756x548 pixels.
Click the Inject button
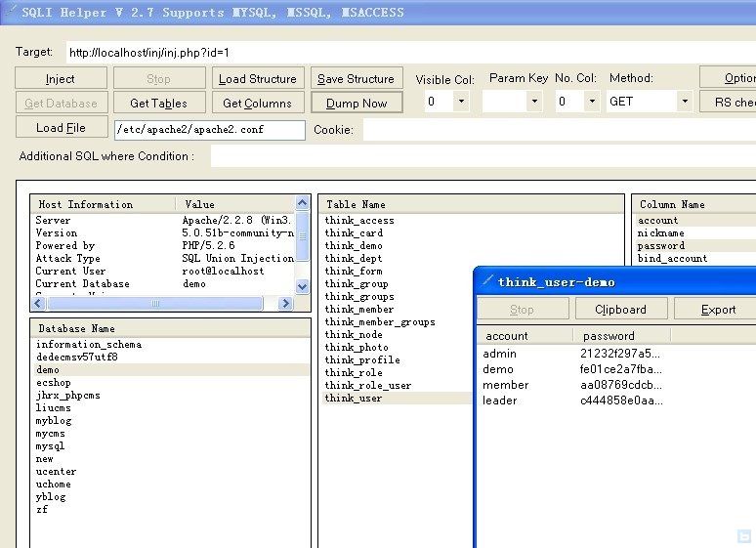(61, 78)
